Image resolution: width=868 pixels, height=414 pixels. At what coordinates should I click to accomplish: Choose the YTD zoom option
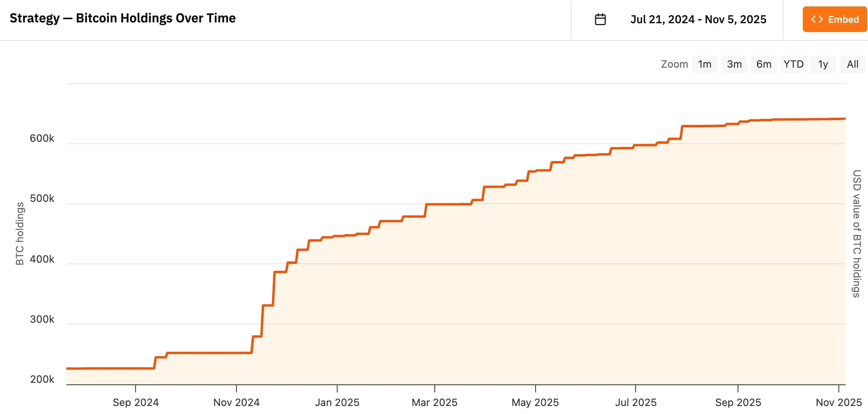tap(793, 64)
